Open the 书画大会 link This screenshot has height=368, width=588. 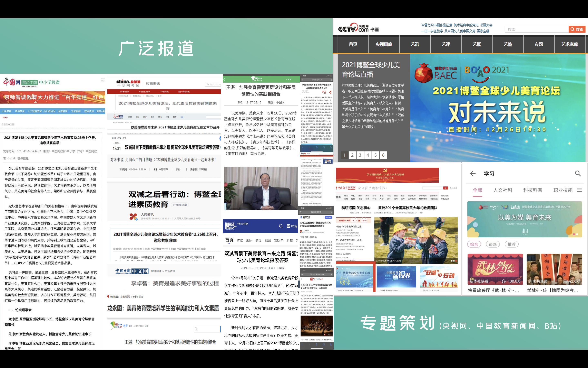coord(486,25)
